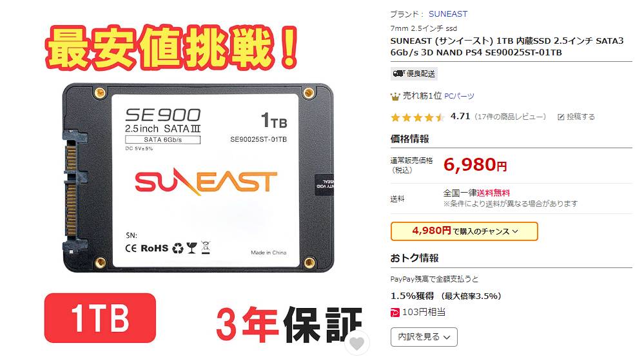Open the SUNEAST brand link
644x357 pixels.
(447, 14)
